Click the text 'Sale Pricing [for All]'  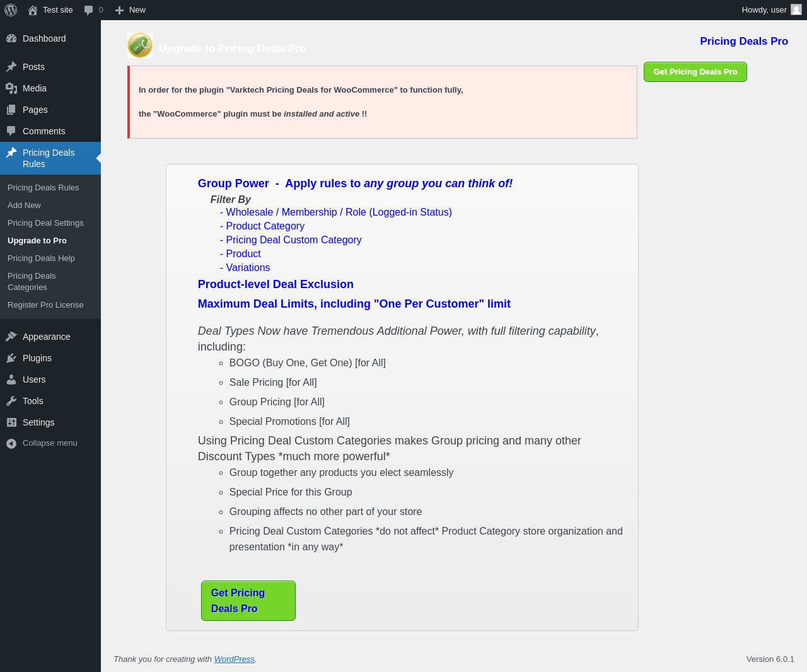[273, 383]
